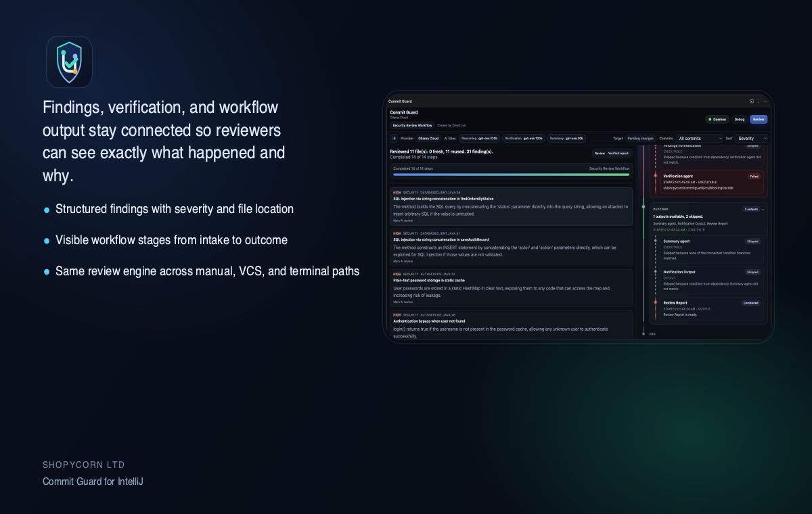Click the Commit Guard shield logo
This screenshot has height=514, width=812.
pos(69,62)
